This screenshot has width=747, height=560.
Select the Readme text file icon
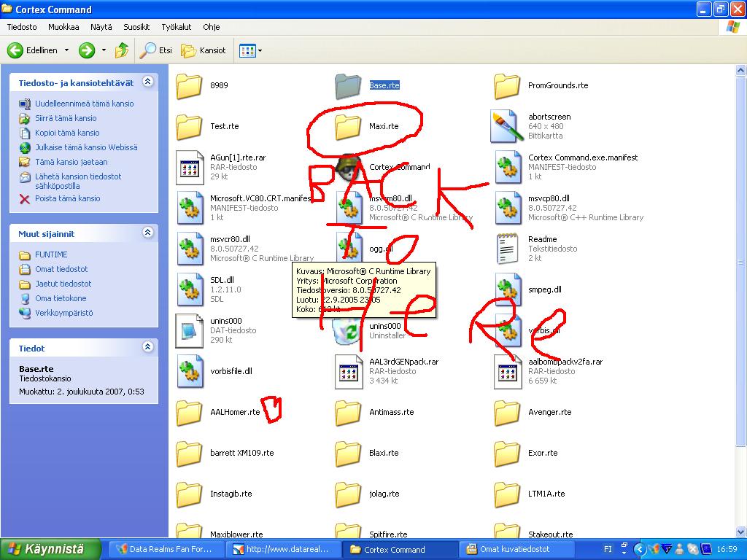pos(507,249)
